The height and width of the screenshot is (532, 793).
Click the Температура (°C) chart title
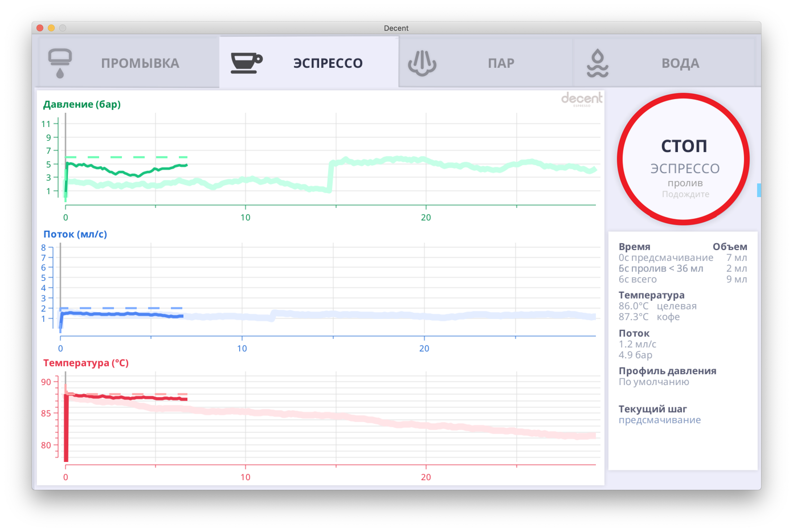click(86, 363)
